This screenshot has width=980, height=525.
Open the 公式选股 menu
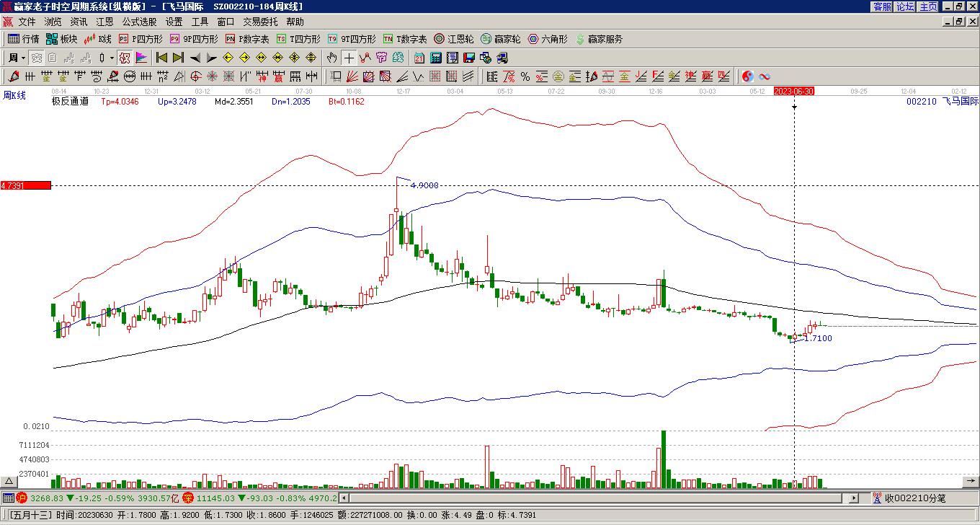tap(139, 22)
